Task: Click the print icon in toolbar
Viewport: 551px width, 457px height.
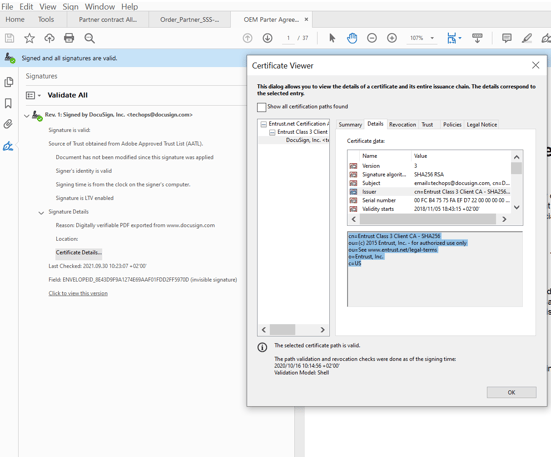Action: pyautogui.click(x=69, y=38)
